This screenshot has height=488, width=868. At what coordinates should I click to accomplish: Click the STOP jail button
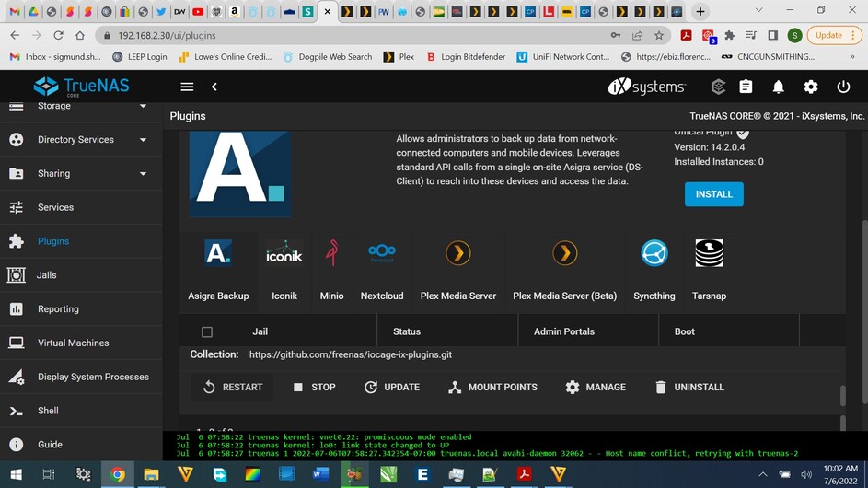point(314,388)
